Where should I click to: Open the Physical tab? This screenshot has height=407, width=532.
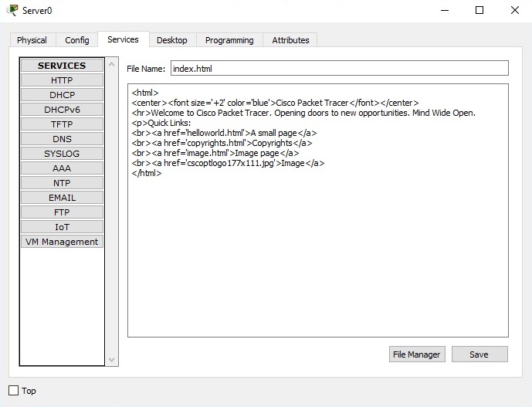point(32,40)
